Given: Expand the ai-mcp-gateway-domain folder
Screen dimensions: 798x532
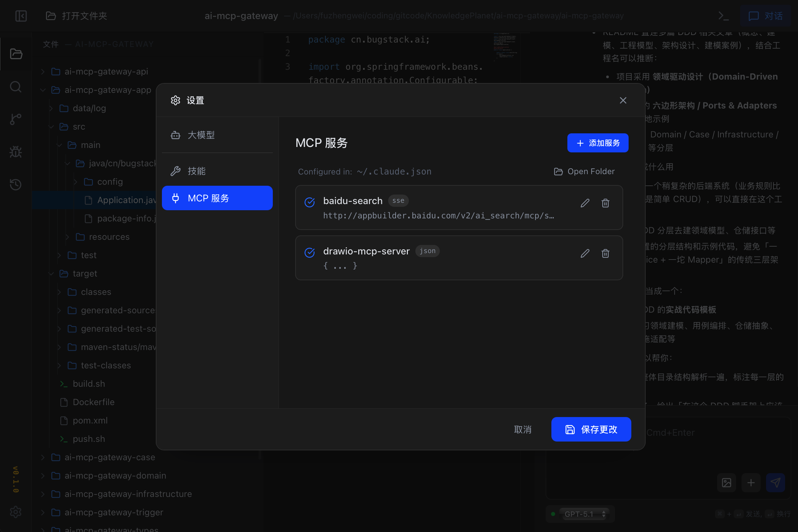Looking at the screenshot, I should pyautogui.click(x=115, y=476).
